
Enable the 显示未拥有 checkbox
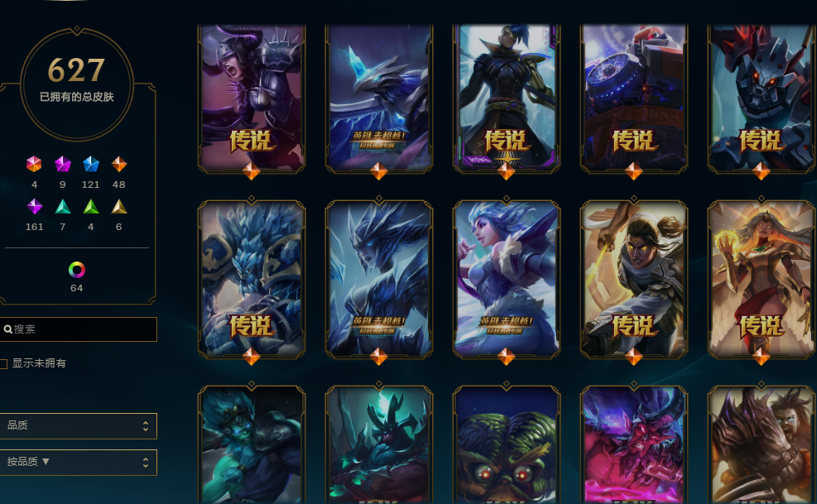[3, 363]
